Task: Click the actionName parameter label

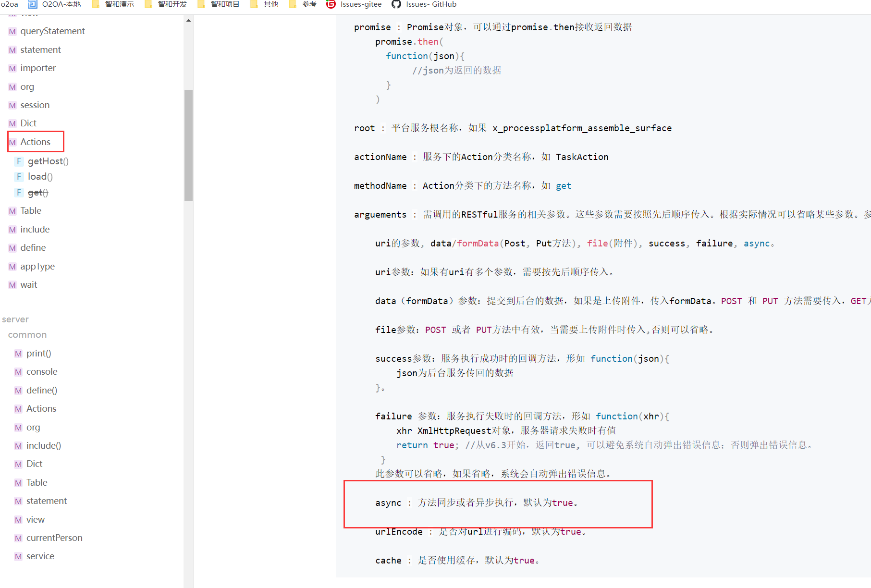Action: (380, 157)
